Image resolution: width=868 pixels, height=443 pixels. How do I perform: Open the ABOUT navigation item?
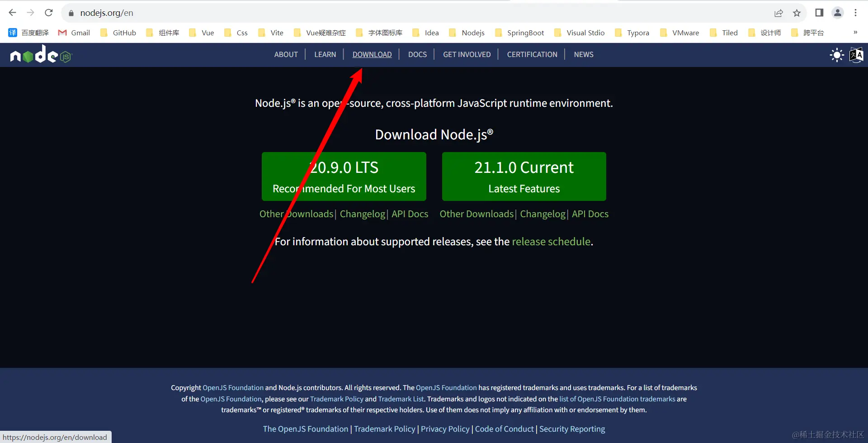coord(286,54)
